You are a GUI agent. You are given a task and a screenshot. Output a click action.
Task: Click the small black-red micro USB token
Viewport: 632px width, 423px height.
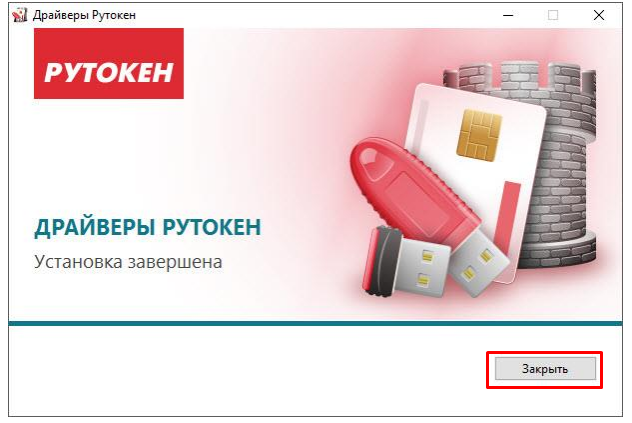point(405,262)
